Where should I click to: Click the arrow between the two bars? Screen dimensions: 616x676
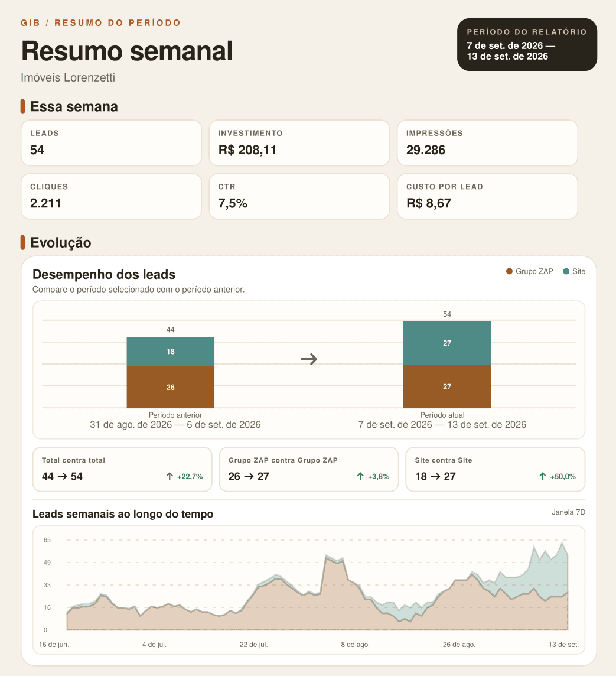click(x=309, y=359)
